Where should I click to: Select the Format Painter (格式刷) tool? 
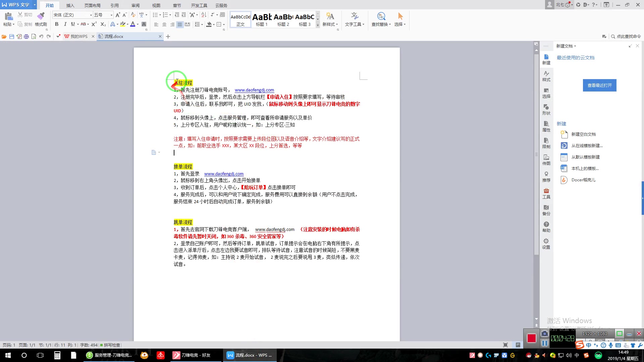pyautogui.click(x=41, y=19)
